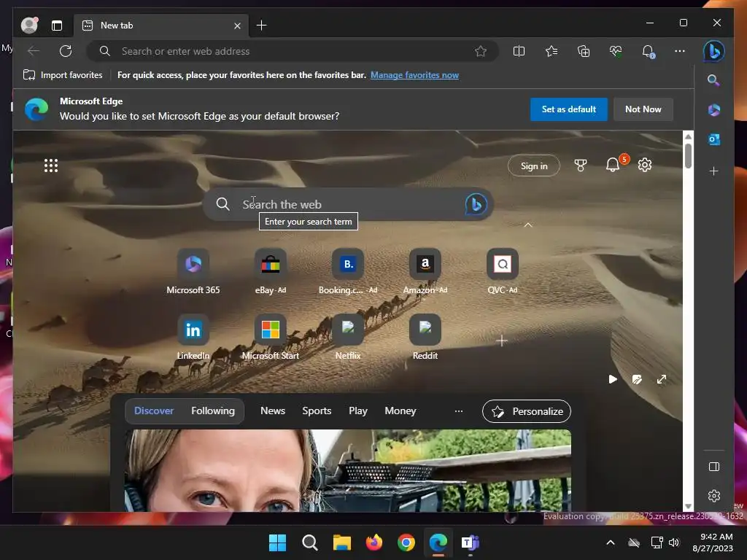747x560 pixels.
Task: Play the background video
Action: pyautogui.click(x=613, y=379)
